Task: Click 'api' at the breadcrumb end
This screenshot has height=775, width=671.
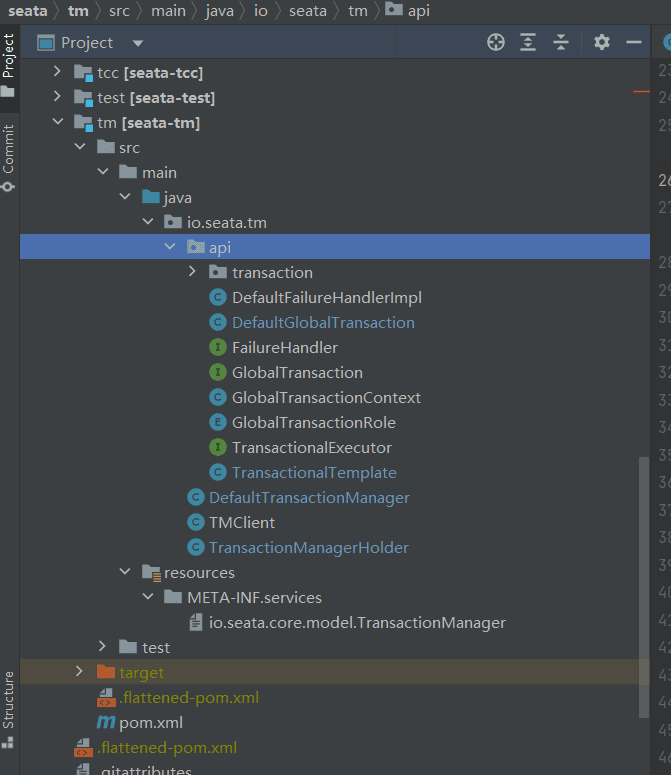Action: [419, 11]
